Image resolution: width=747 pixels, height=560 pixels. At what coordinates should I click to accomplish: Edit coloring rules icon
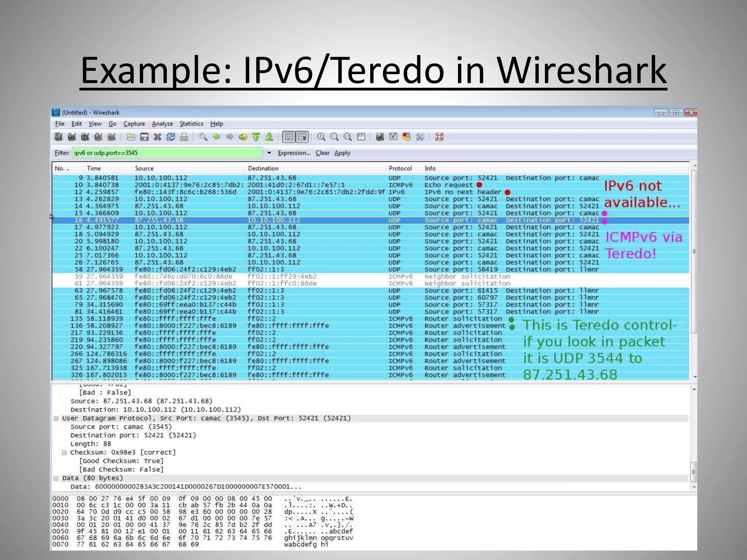[406, 137]
